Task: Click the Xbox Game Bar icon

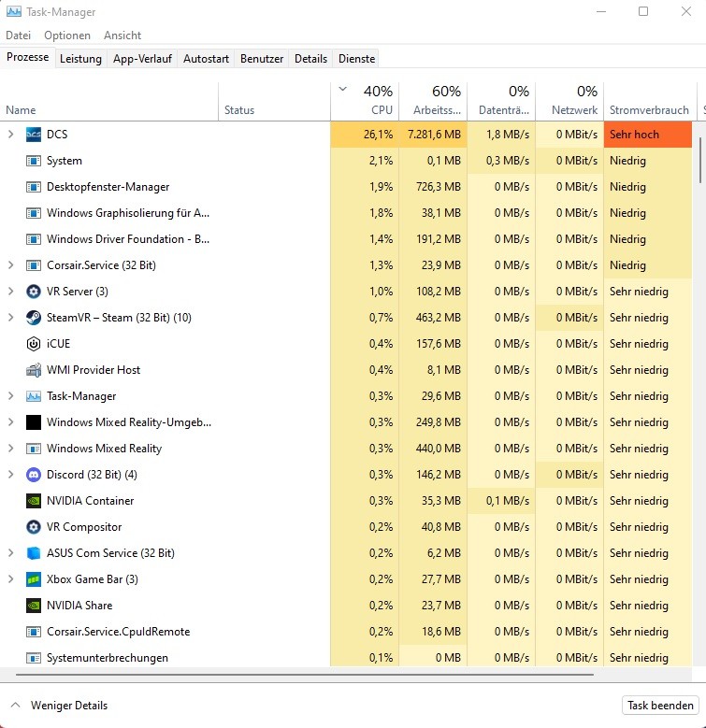Action: click(x=34, y=579)
